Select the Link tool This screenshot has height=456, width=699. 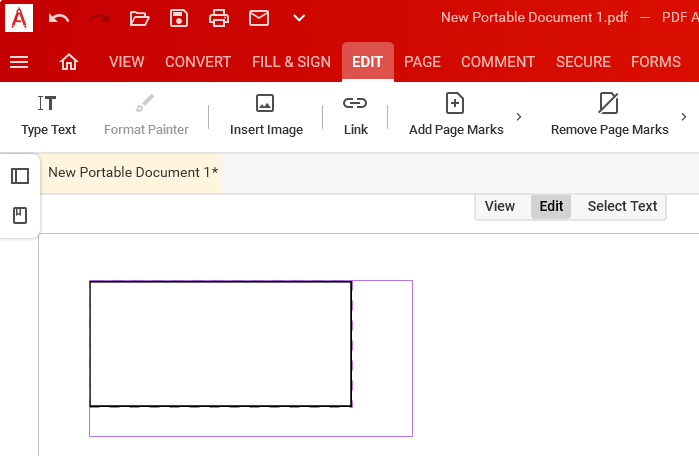pos(355,115)
